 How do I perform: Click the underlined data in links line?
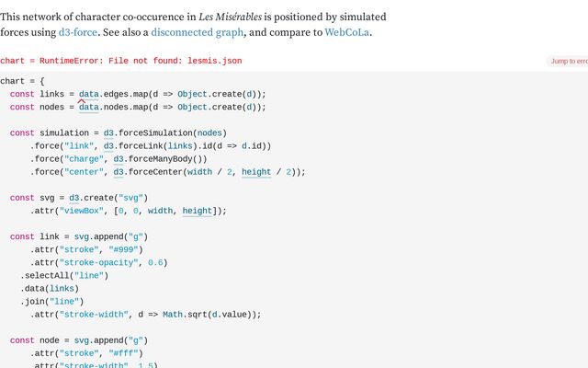[x=89, y=94]
